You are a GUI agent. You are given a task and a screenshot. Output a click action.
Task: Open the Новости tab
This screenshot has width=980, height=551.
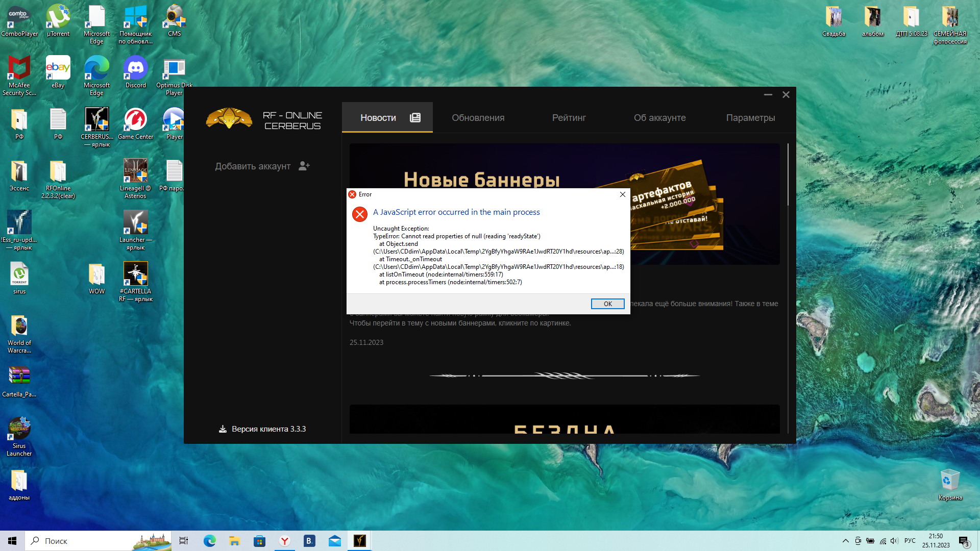pos(387,117)
